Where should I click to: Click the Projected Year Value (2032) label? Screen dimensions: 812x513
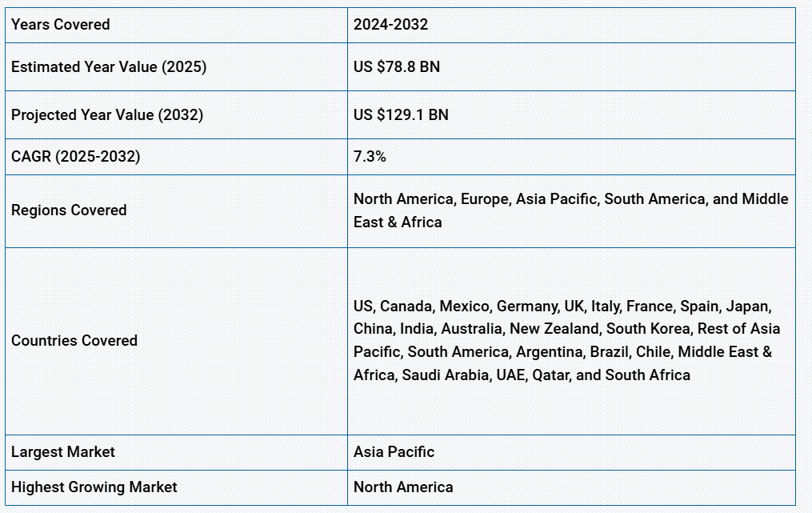[107, 114]
